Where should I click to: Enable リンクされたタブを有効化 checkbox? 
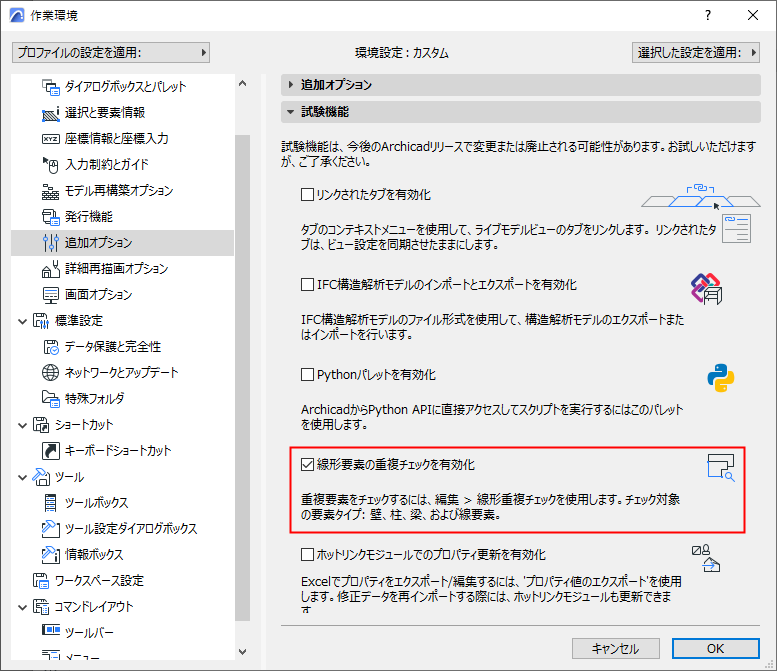307,194
